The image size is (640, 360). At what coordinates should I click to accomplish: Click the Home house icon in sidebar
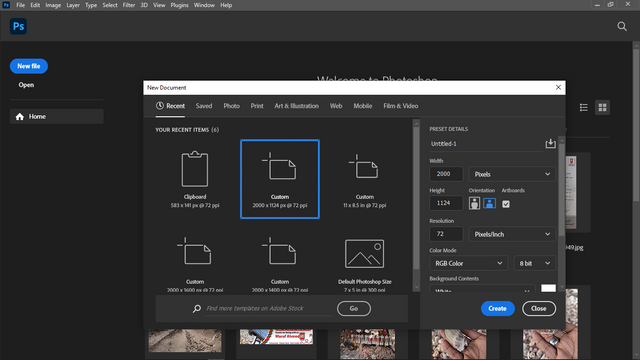point(20,117)
